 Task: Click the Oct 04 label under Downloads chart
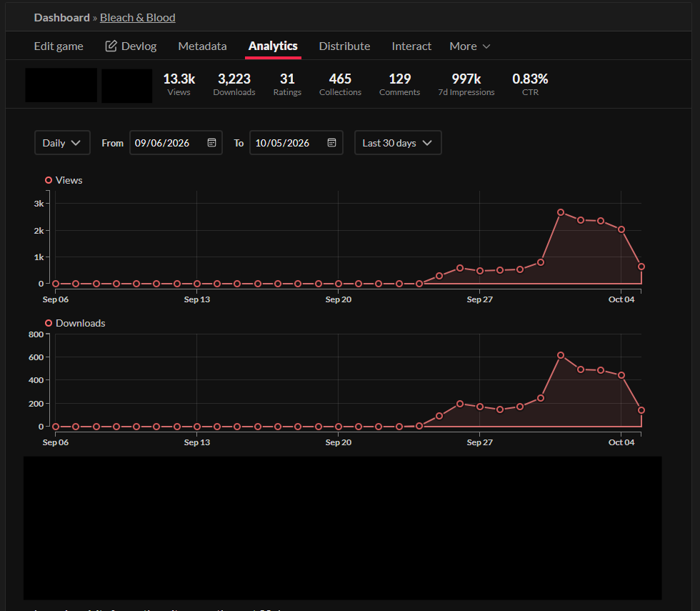[621, 442]
